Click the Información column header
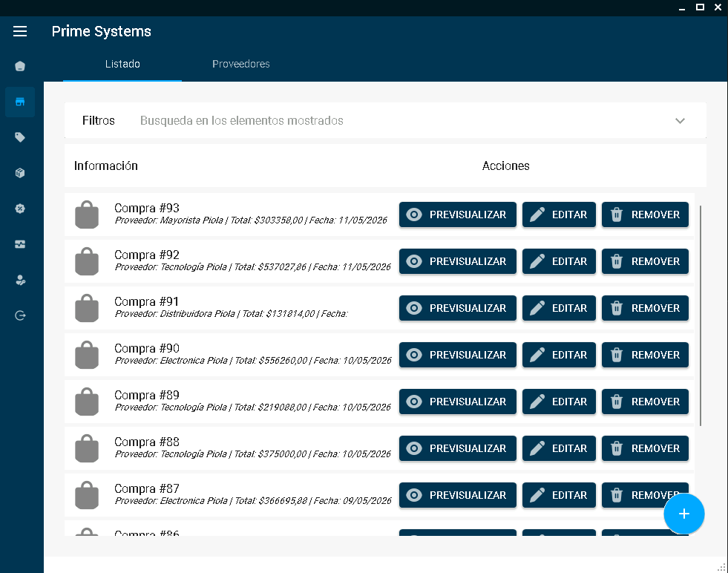 tap(106, 166)
